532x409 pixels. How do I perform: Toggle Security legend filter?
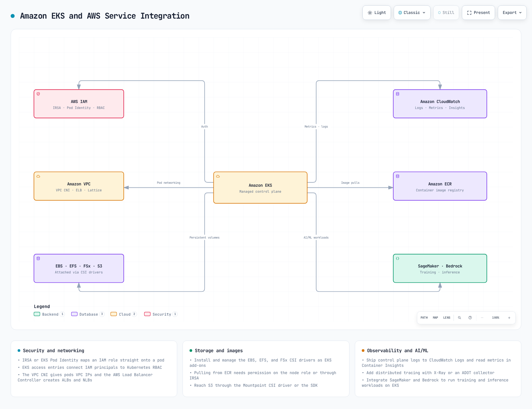tap(161, 314)
